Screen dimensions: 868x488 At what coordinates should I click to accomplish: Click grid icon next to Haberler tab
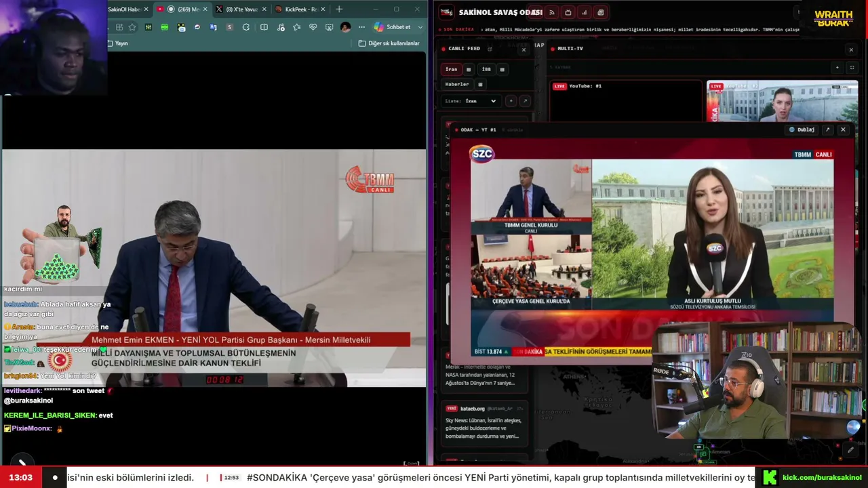click(x=480, y=84)
